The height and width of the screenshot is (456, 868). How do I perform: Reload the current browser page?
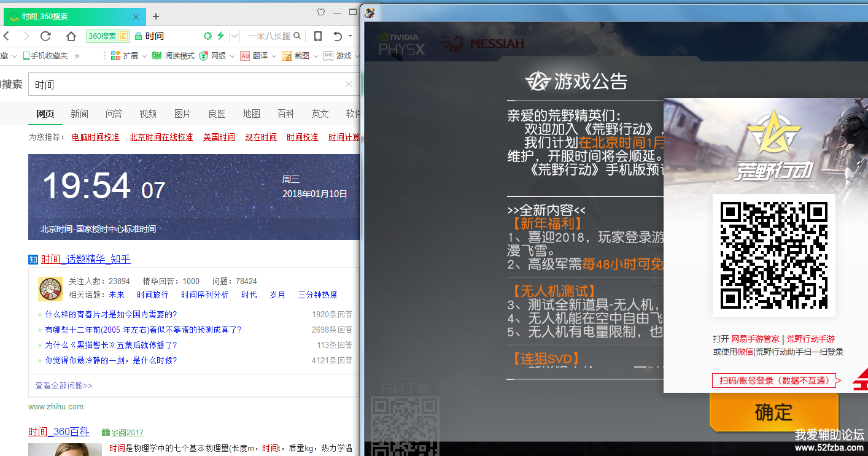click(x=46, y=36)
